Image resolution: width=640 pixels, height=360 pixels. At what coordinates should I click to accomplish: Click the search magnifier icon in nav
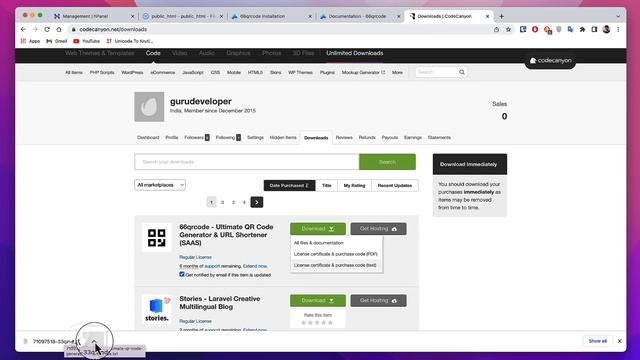pyautogui.click(x=462, y=72)
